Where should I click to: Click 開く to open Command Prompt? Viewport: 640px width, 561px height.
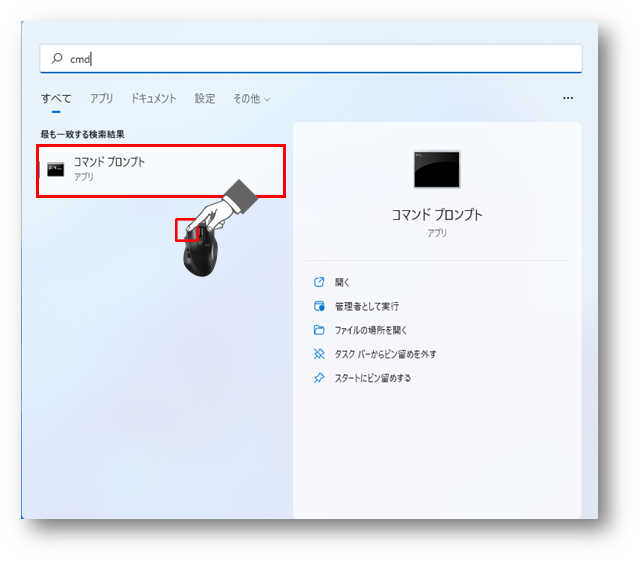pyautogui.click(x=342, y=282)
